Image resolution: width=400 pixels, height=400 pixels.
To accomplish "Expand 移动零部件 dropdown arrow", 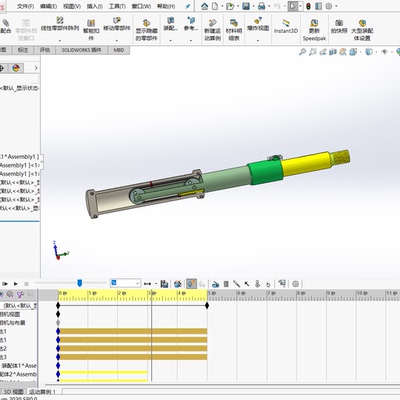I will [117, 41].
